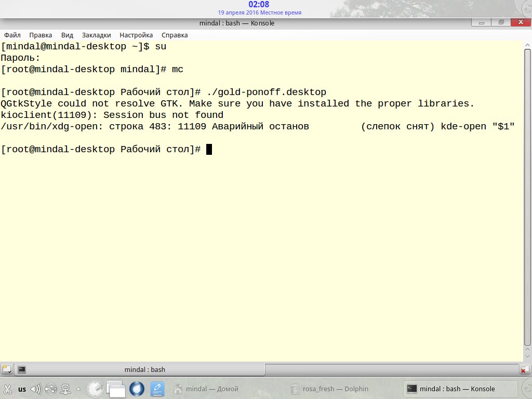Screen dimensions: 532x399
Task: Expand hidden system tray icons arrow
Action: coord(78,389)
